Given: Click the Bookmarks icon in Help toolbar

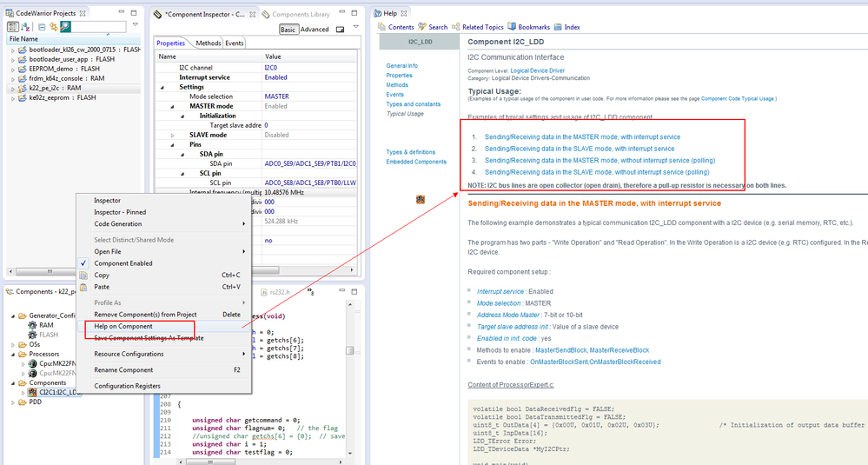Looking at the screenshot, I should click(512, 27).
